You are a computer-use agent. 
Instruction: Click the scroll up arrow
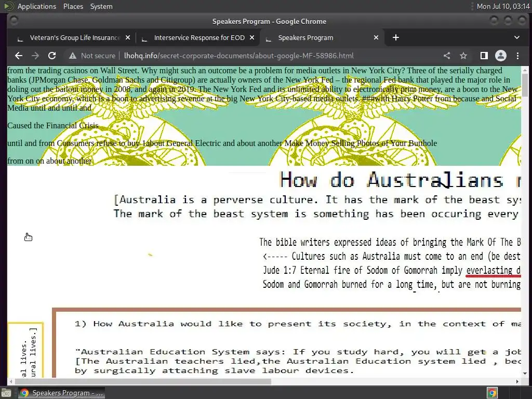click(525, 70)
